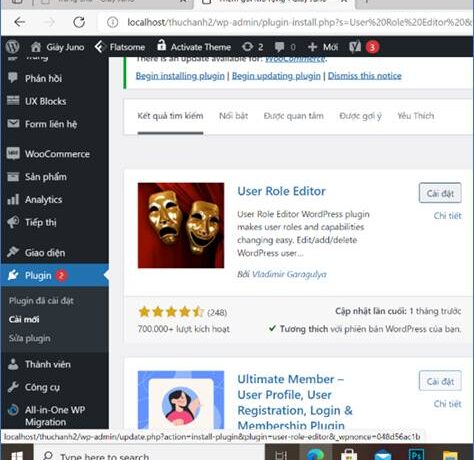Open the Mail app from the taskbar
The image size is (474, 460).
tap(383, 455)
